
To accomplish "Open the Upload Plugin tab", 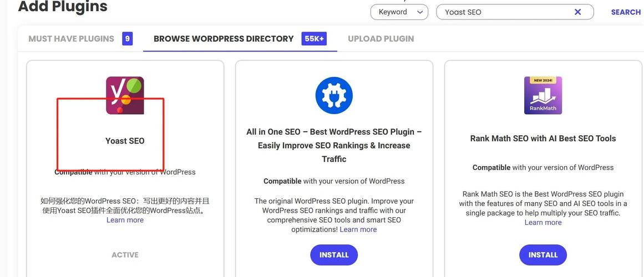I will 381,39.
